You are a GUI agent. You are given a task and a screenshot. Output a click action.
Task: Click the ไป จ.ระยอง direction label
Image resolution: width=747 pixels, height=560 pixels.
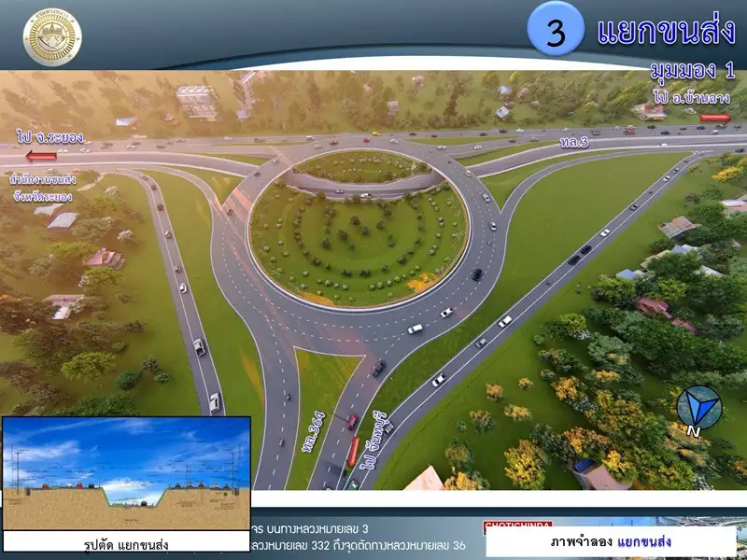tap(49, 138)
